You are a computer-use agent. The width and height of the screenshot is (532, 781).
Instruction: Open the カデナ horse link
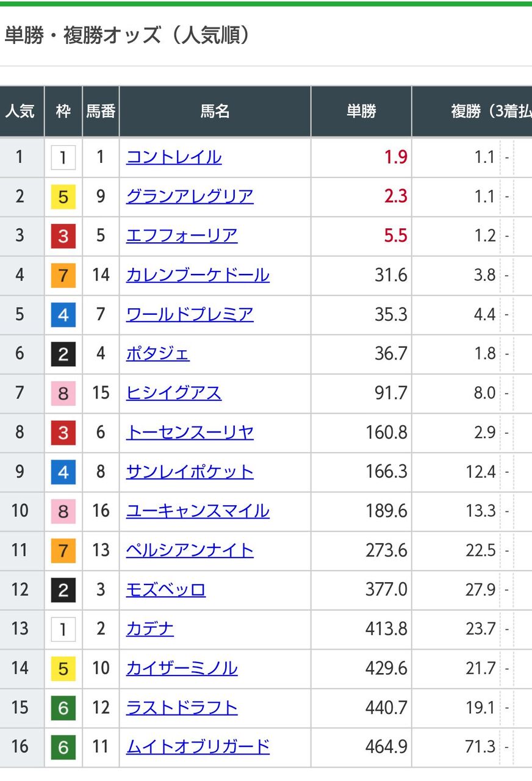click(150, 628)
